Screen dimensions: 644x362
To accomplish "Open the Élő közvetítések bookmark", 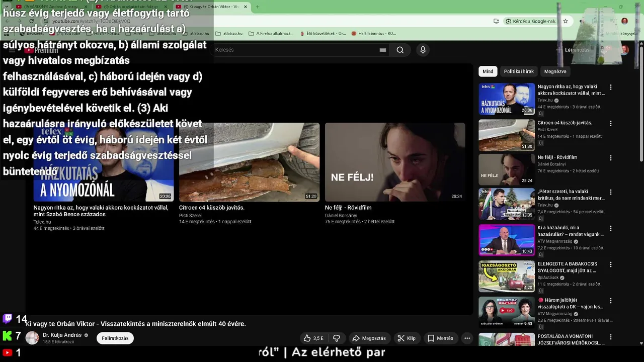I will click(x=323, y=33).
